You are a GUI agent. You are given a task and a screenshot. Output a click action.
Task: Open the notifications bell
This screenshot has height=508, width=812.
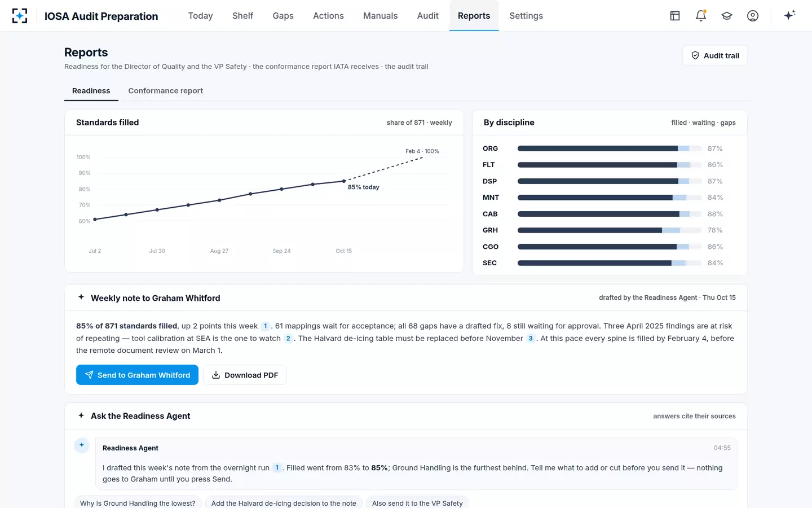pos(701,16)
